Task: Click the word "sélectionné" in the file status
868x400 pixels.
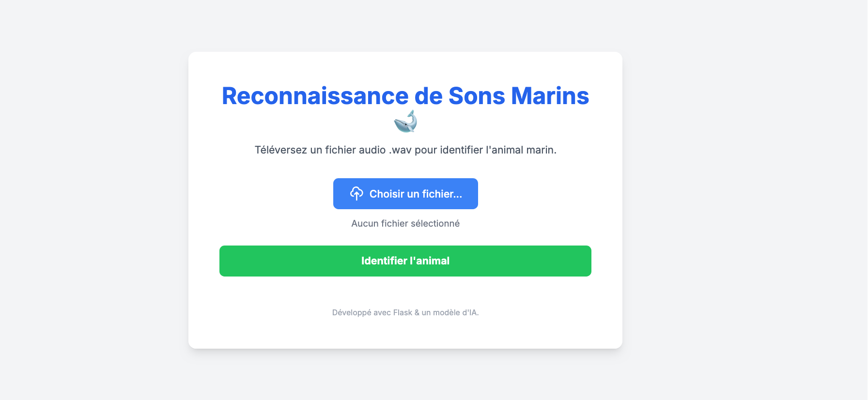Action: pyautogui.click(x=435, y=223)
